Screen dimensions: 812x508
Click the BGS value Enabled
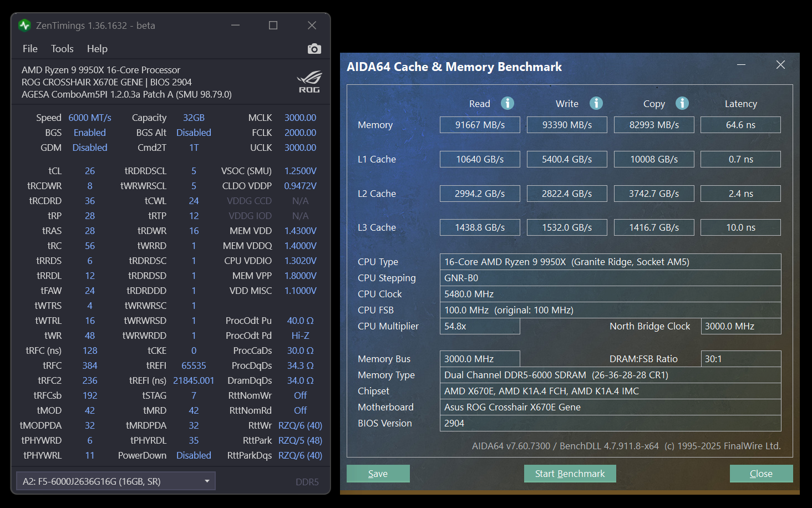90,133
